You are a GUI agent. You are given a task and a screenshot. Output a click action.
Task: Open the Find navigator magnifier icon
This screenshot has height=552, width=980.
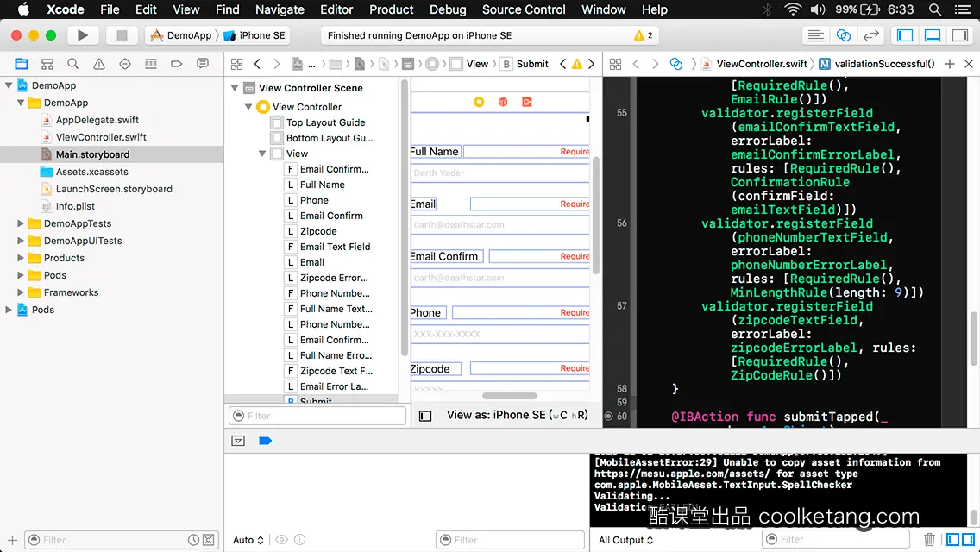(73, 64)
